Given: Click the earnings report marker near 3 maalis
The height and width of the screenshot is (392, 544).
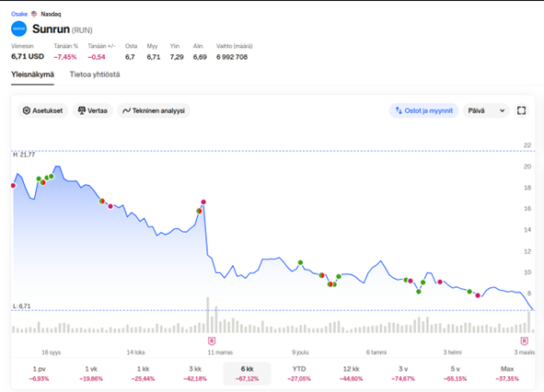Looking at the screenshot, I should 525,341.
